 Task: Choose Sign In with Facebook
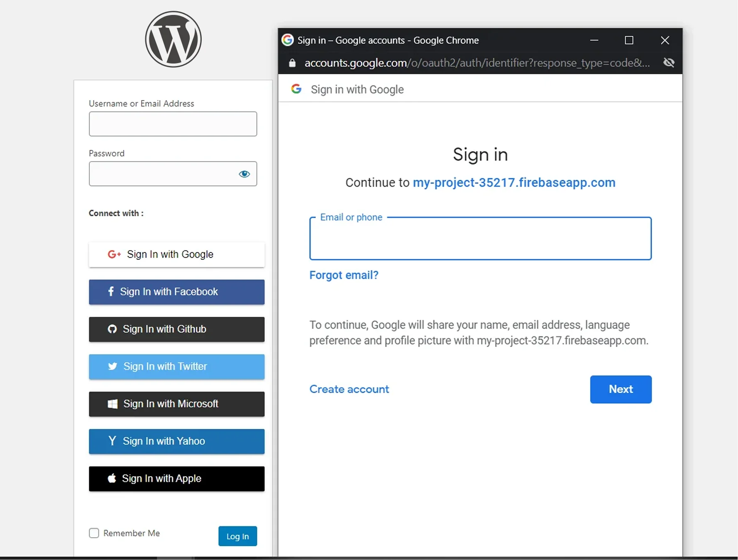click(177, 292)
